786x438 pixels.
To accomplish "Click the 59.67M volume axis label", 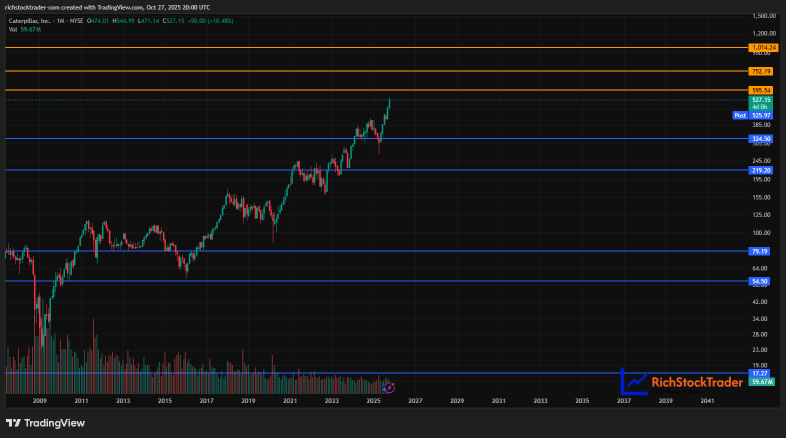I will click(762, 382).
